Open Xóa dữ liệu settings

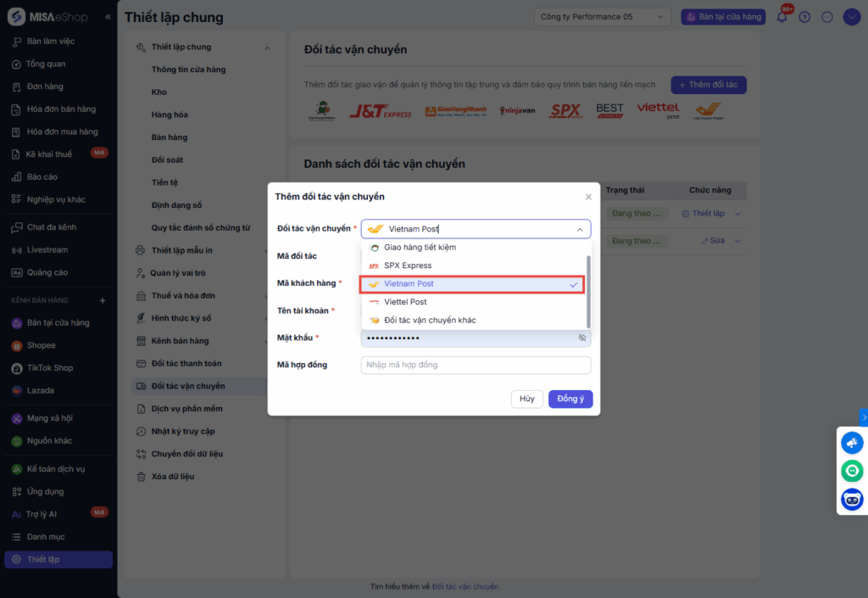point(173,477)
